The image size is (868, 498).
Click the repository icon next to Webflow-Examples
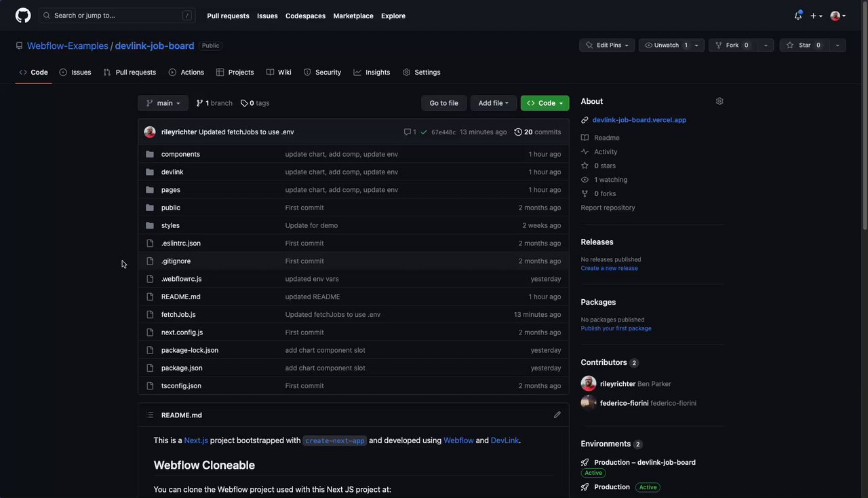19,45
